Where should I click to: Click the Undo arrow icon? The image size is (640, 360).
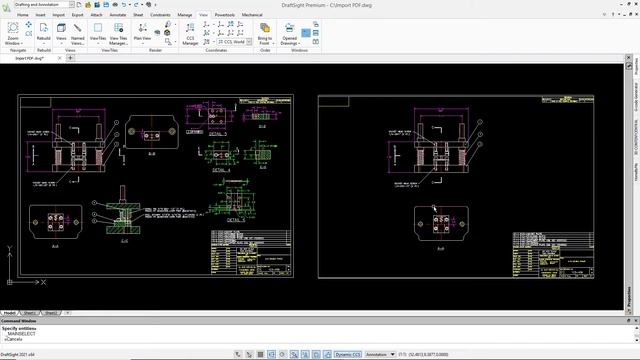[124, 4]
